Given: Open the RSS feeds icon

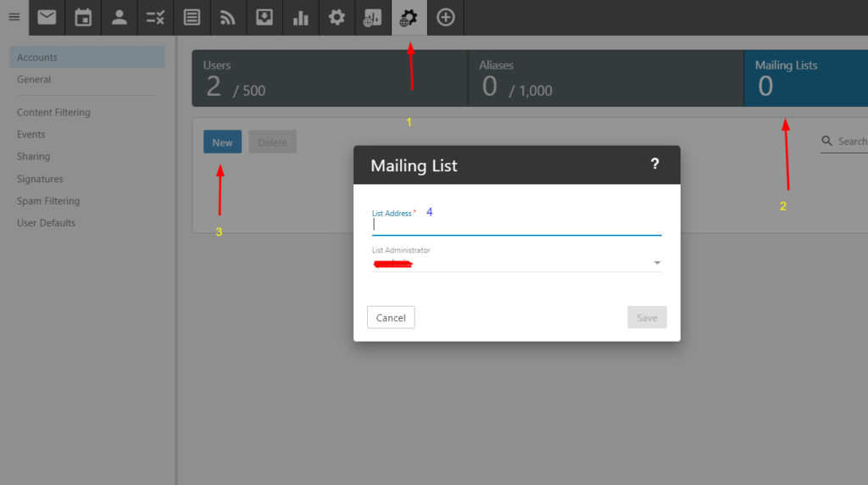Looking at the screenshot, I should pos(228,17).
